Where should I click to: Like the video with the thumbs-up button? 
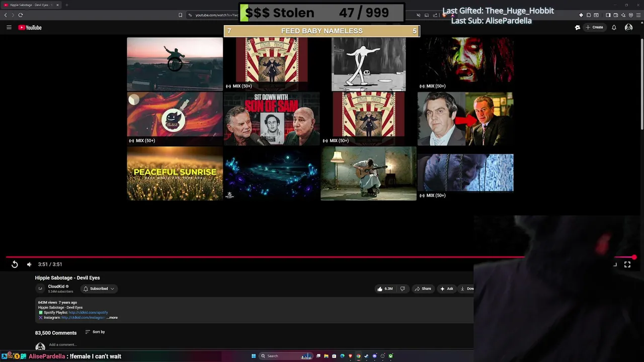coord(385,289)
